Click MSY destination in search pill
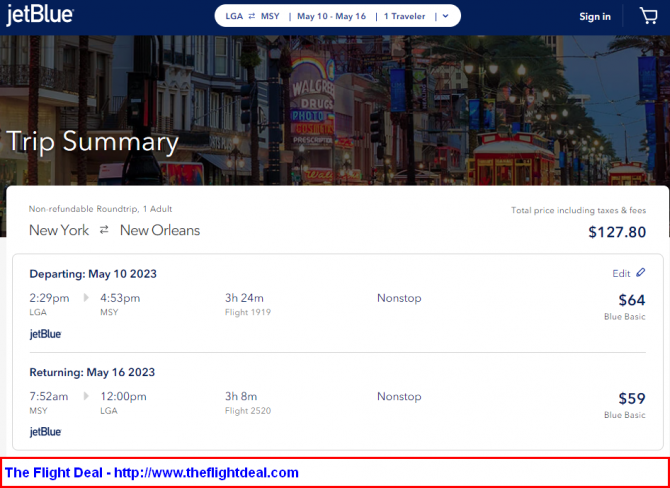670x488 pixels. [x=270, y=16]
